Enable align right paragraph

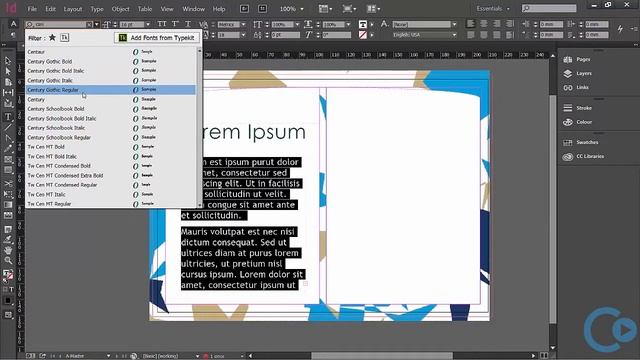click(497, 24)
